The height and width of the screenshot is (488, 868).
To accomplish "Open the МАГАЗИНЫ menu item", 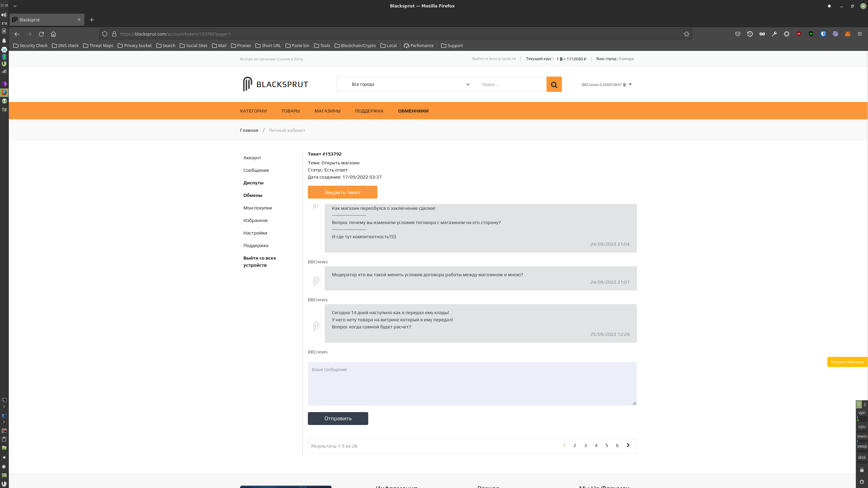I will point(328,111).
